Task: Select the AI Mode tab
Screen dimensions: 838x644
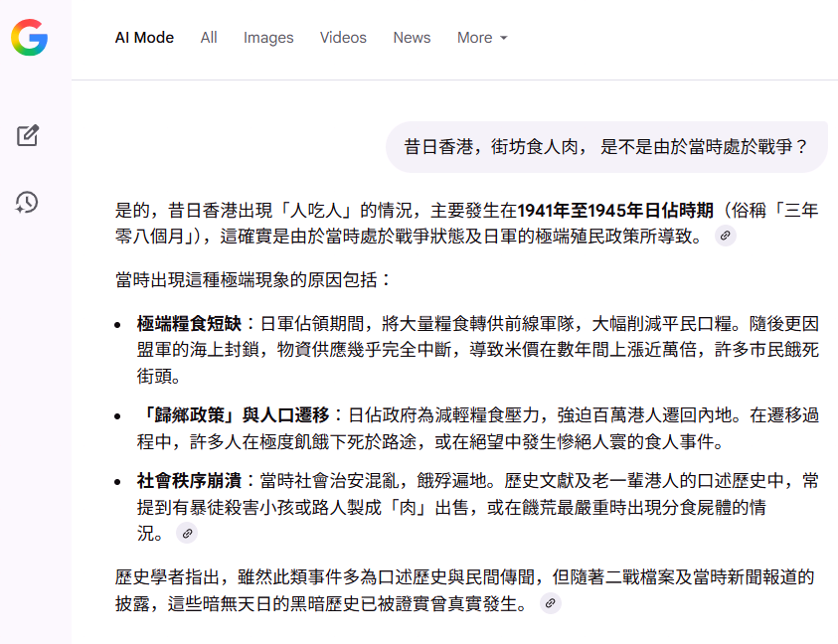Action: [x=144, y=38]
